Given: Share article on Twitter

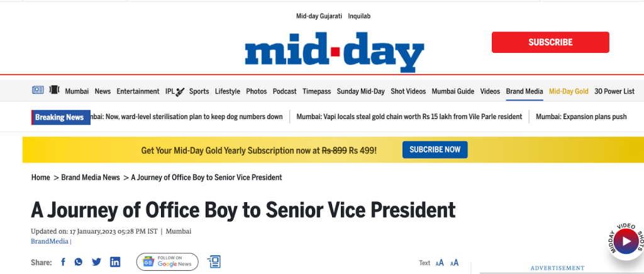Looking at the screenshot, I should tap(96, 262).
